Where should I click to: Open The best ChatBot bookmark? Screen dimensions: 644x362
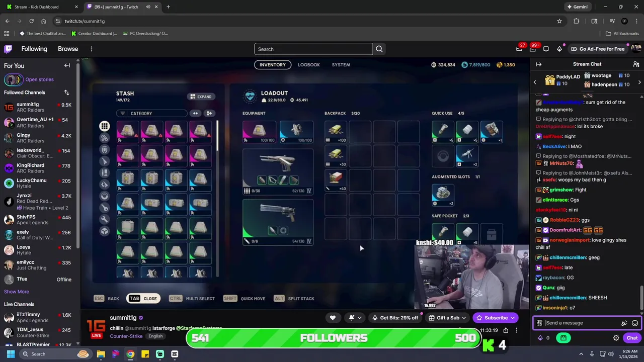coord(43,33)
